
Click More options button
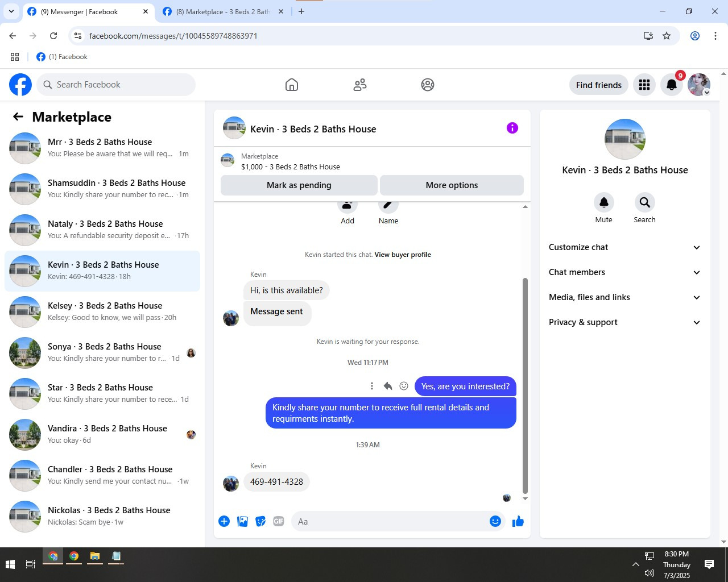452,185
